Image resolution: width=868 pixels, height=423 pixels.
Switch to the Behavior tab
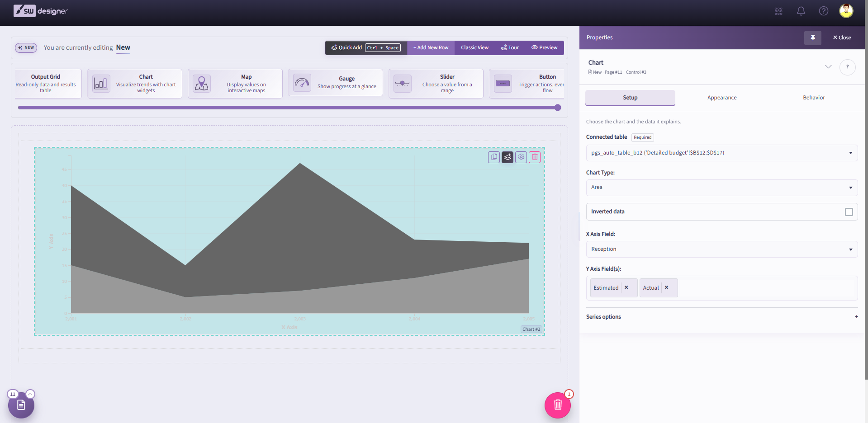(x=814, y=98)
